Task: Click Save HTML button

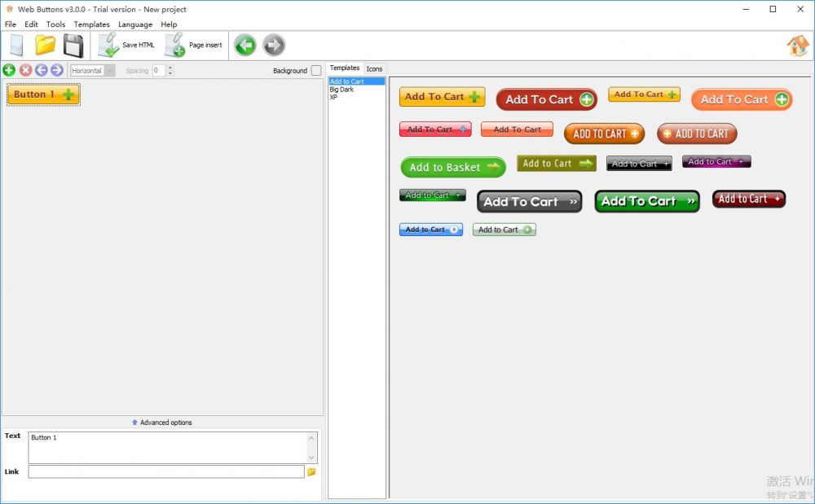Action: (x=126, y=46)
